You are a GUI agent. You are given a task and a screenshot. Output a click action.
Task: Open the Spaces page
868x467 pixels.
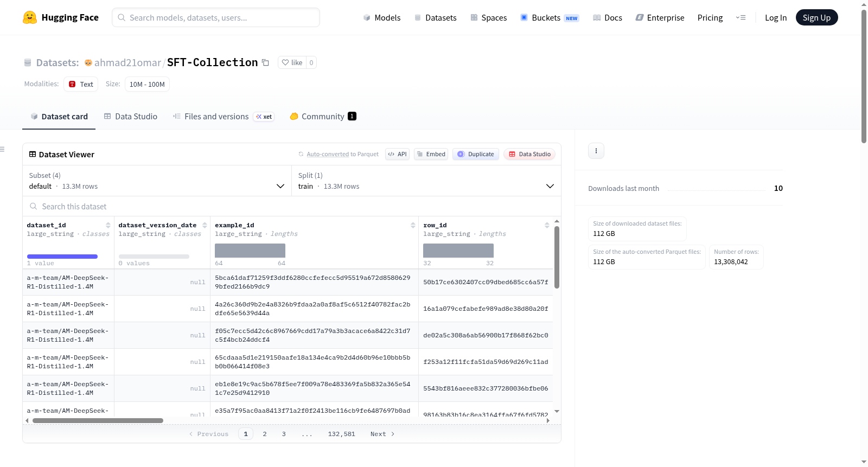488,17
